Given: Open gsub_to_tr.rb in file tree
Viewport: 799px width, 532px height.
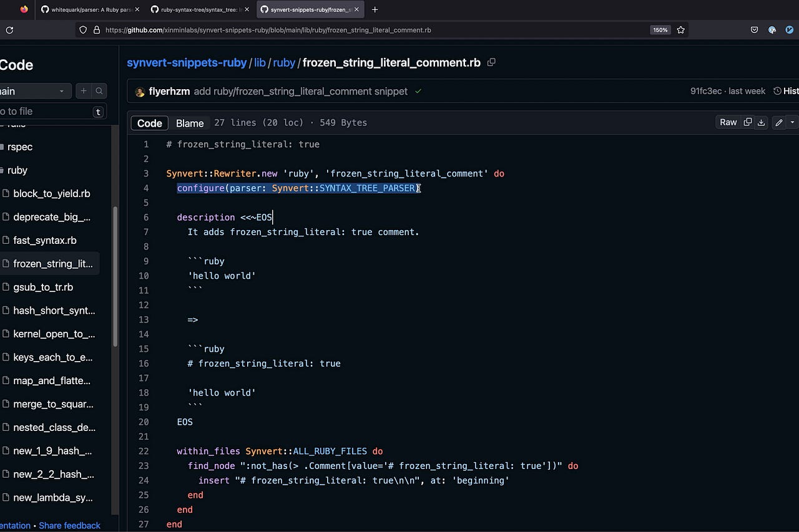Looking at the screenshot, I should click(x=43, y=287).
